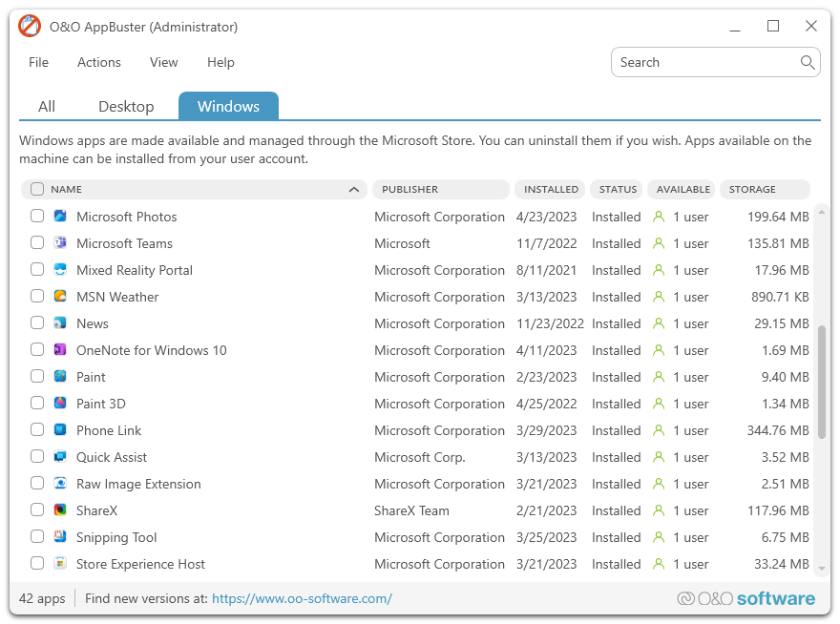Click the magnifier icon in Search box
The height and width of the screenshot is (624, 840).
click(x=808, y=63)
